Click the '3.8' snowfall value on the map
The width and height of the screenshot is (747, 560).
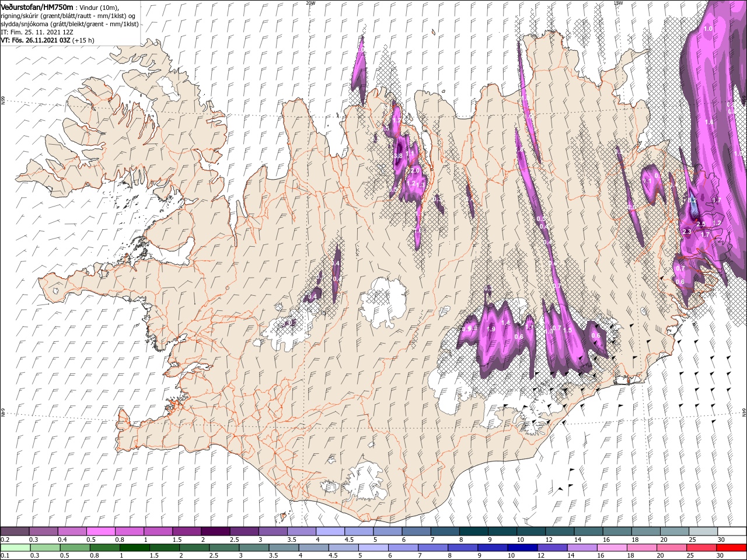(x=397, y=156)
